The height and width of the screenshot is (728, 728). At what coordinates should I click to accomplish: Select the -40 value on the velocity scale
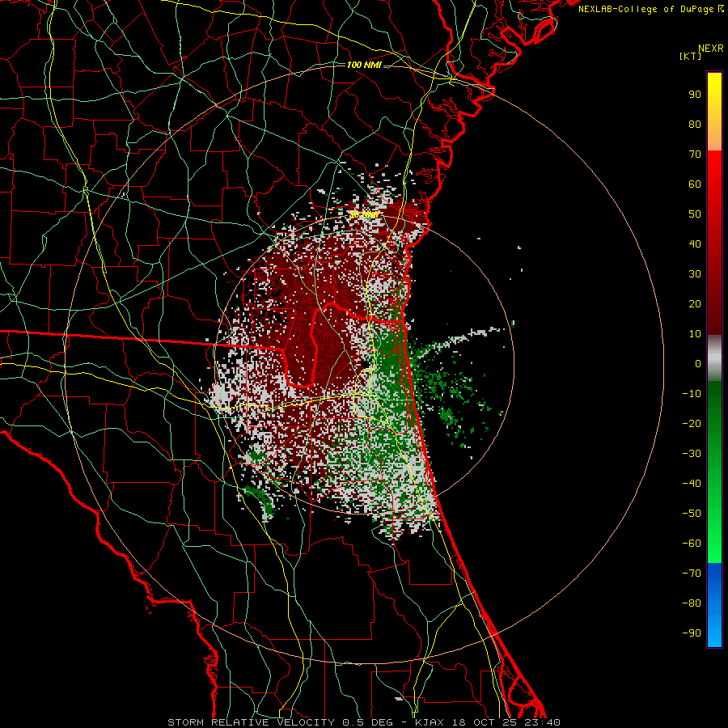(692, 484)
